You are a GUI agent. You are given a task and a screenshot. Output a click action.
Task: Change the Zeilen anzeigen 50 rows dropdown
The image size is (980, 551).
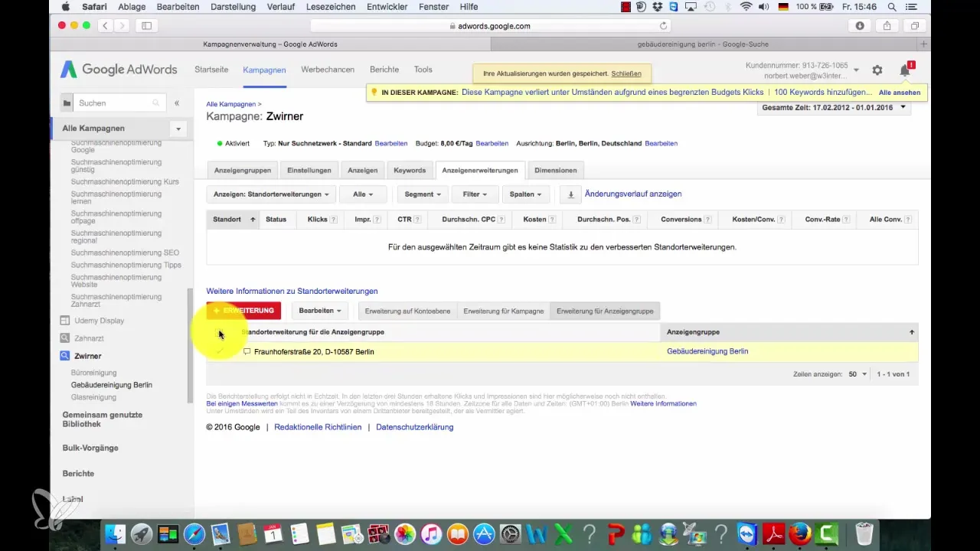(x=857, y=374)
